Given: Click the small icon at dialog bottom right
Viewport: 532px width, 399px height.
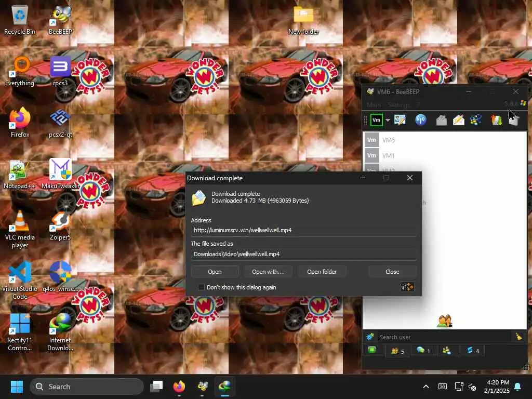Looking at the screenshot, I should click(407, 287).
